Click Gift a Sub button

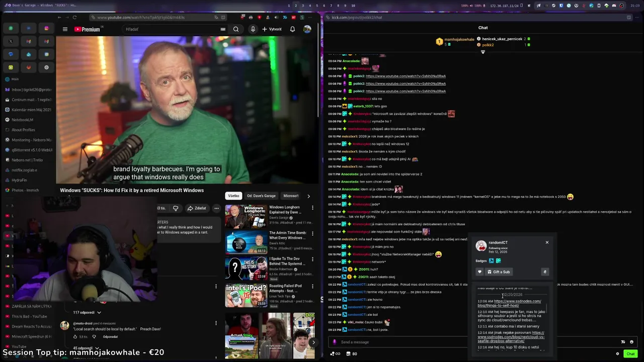[x=499, y=272]
